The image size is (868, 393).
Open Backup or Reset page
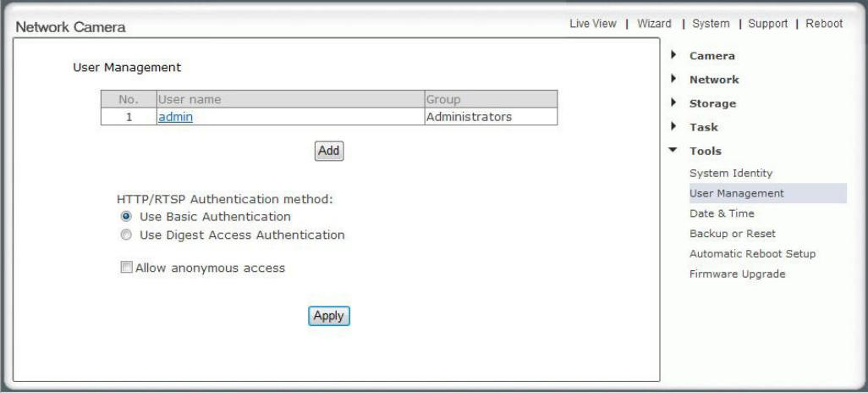(733, 234)
